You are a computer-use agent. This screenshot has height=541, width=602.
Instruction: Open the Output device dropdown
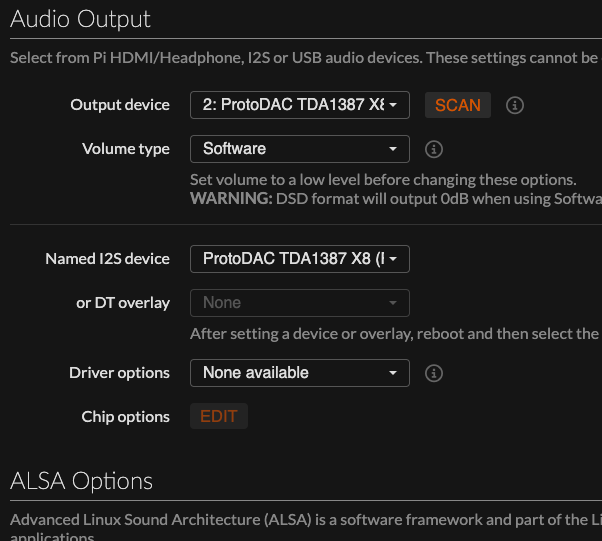coord(300,105)
